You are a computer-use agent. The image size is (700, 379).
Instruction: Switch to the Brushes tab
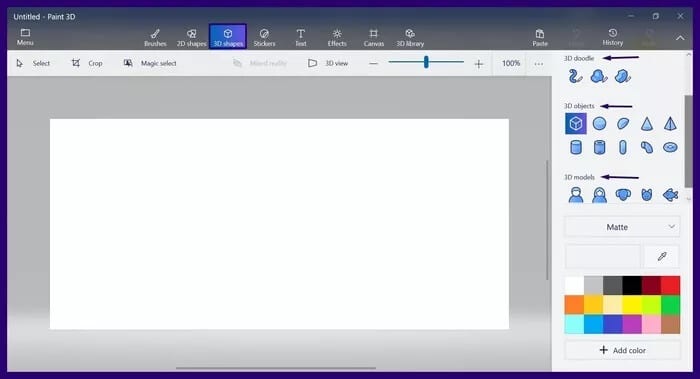(155, 37)
